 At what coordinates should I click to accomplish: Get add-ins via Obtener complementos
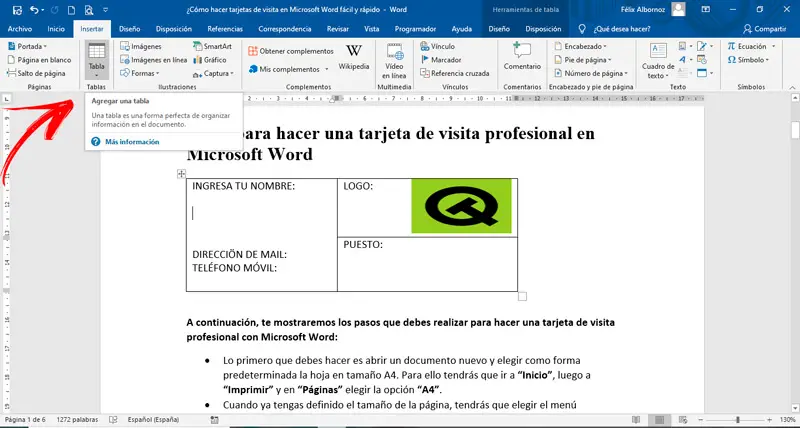click(x=290, y=51)
